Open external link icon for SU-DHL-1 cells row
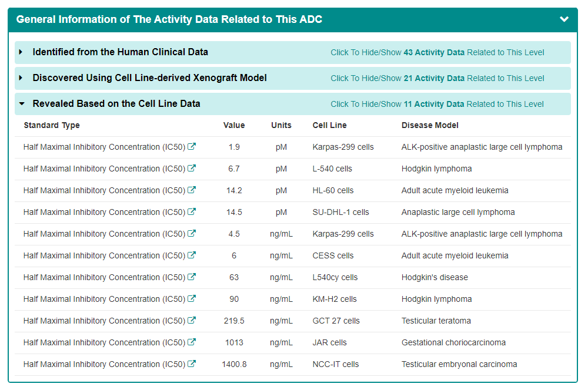 (192, 212)
